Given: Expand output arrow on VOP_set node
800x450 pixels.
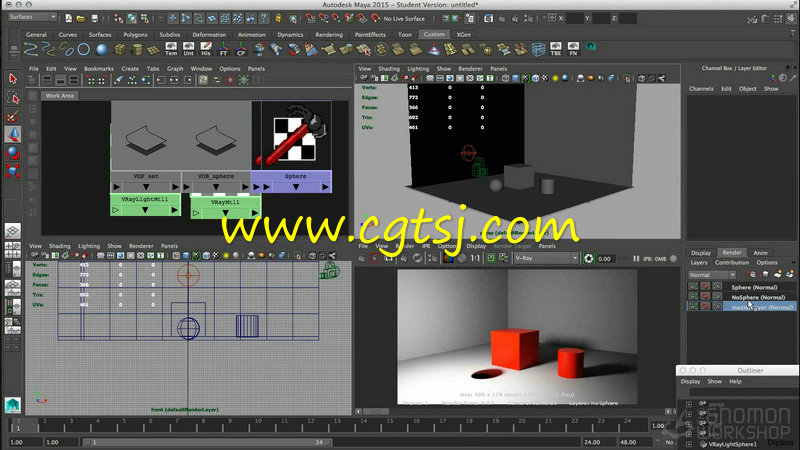Looking at the screenshot, I should pos(176,187).
